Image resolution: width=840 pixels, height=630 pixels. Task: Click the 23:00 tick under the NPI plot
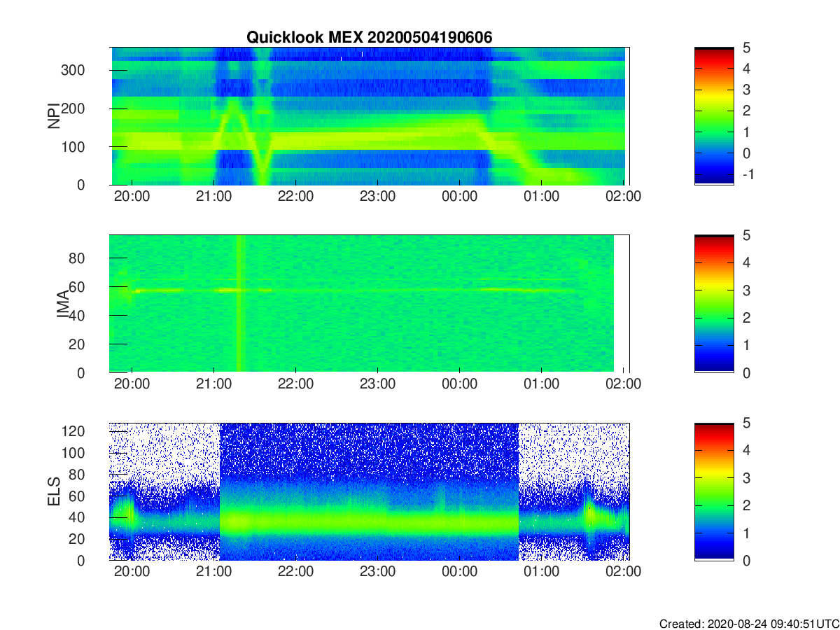pyautogui.click(x=377, y=197)
